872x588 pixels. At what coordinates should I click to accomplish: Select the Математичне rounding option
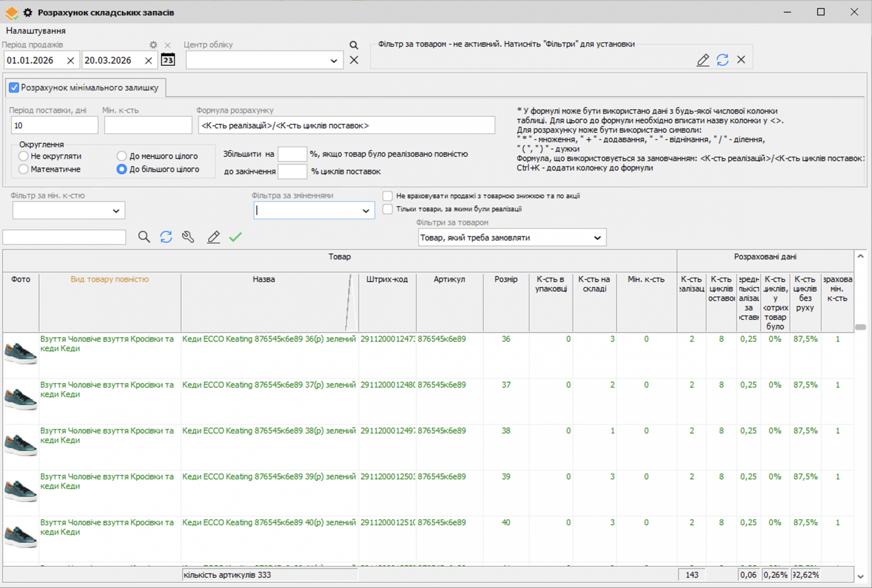point(23,169)
